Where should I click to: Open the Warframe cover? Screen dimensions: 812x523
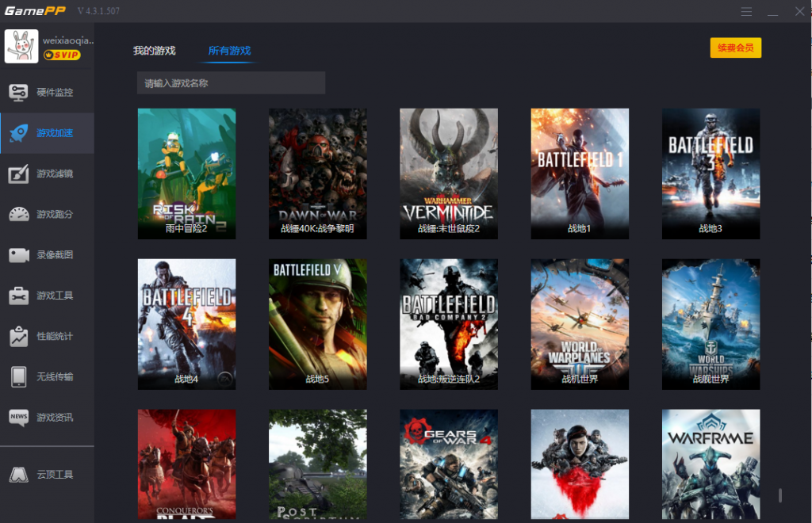[x=710, y=464]
